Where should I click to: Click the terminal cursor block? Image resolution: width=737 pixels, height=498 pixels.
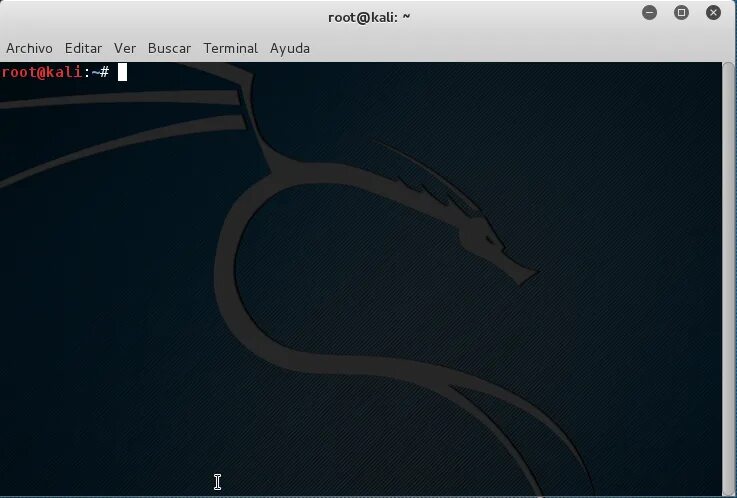[x=122, y=72]
